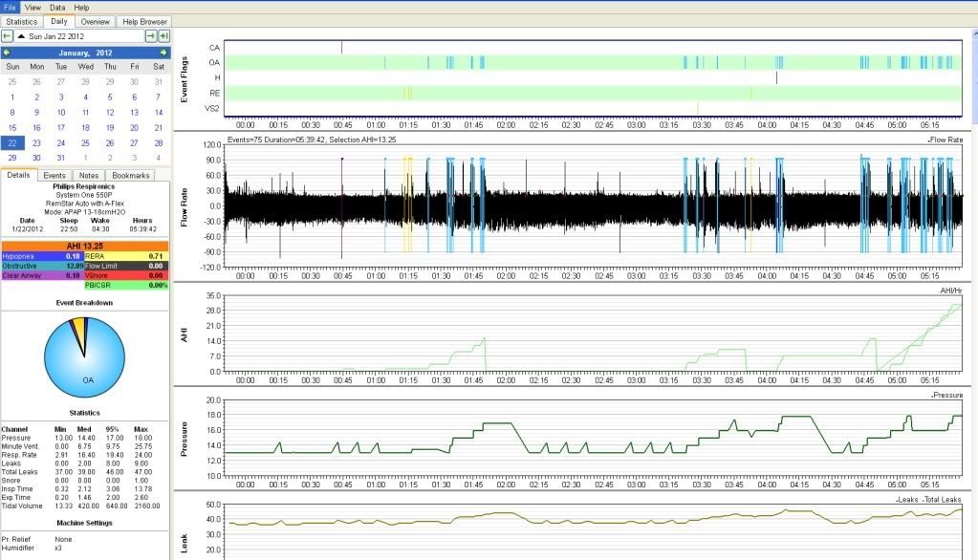This screenshot has height=560, width=978.
Task: Click the yellow RERA index row
Action: (126, 256)
